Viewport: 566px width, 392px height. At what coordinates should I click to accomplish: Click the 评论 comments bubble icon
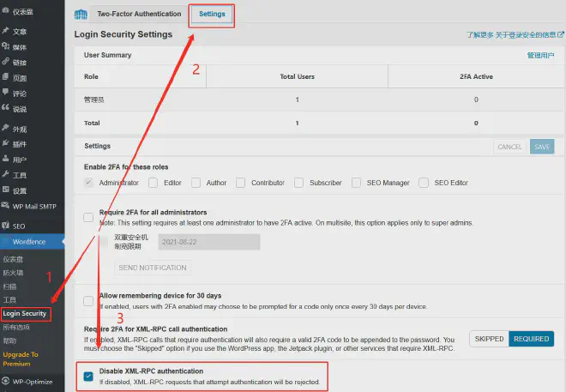[x=6, y=93]
